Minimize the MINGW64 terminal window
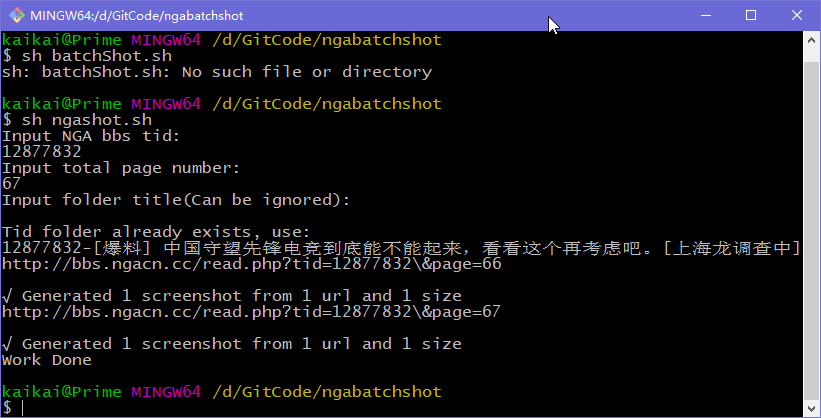This screenshot has width=821, height=418. [705, 15]
